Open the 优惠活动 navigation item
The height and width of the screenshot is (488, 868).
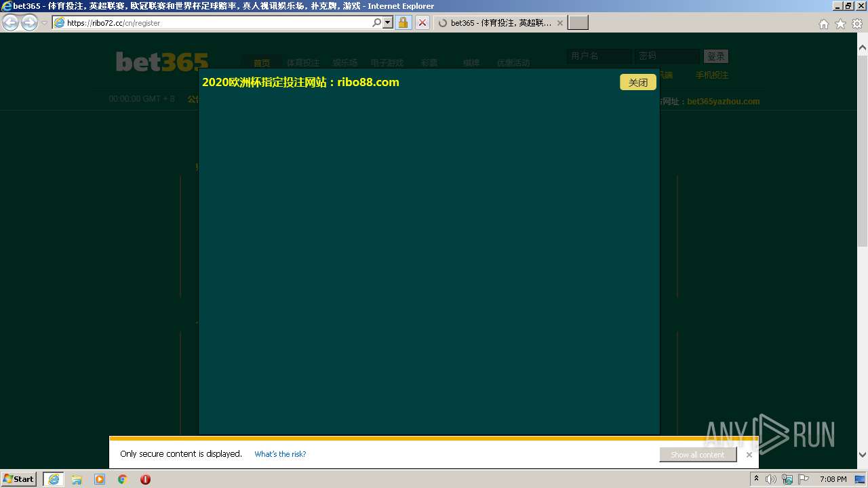click(513, 62)
